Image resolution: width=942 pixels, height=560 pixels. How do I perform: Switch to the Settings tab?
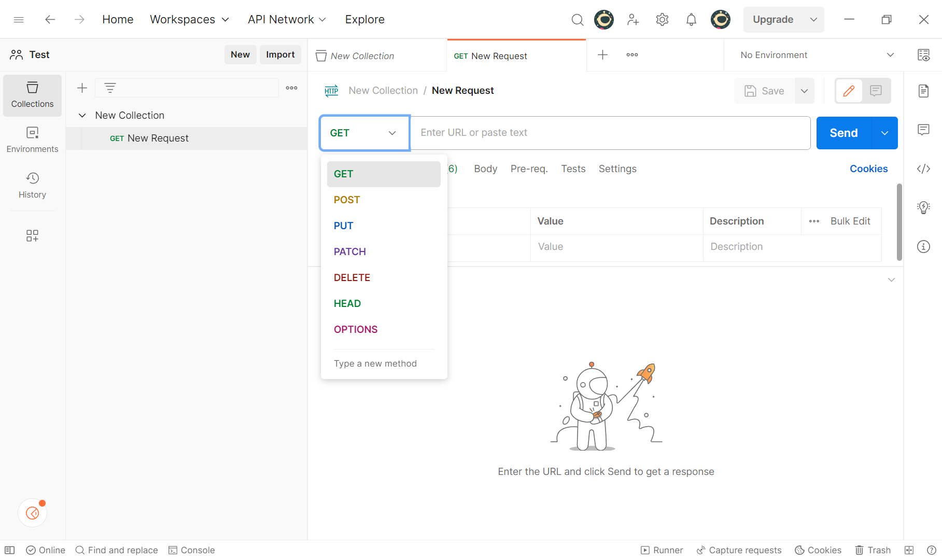point(617,169)
